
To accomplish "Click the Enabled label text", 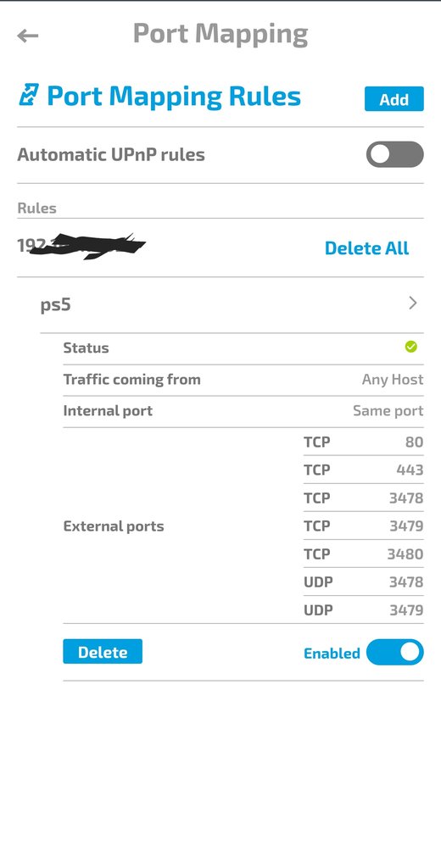I will click(x=332, y=654).
